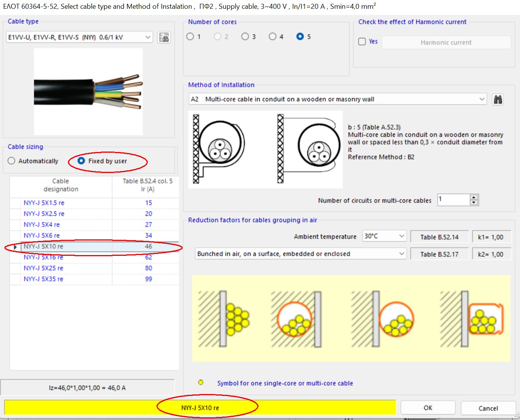Increment the number of circuits stepper

[474, 197]
